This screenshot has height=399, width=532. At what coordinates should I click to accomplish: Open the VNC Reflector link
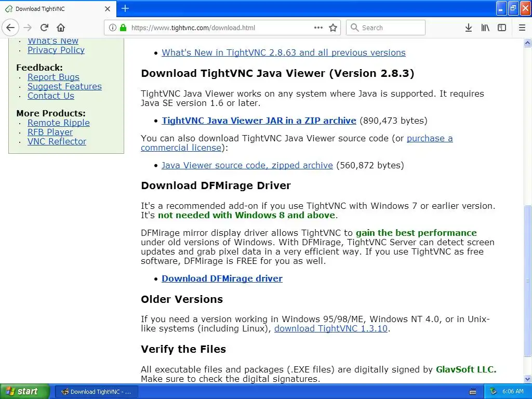tap(57, 141)
